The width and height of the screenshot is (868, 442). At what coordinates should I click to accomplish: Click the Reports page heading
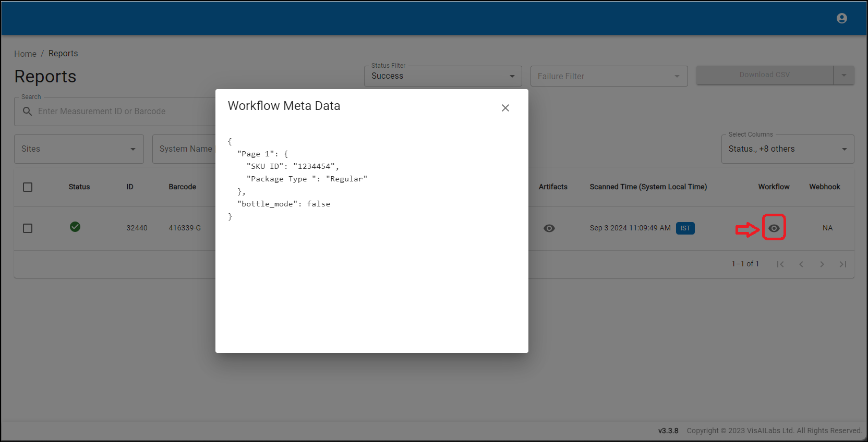pyautogui.click(x=45, y=77)
